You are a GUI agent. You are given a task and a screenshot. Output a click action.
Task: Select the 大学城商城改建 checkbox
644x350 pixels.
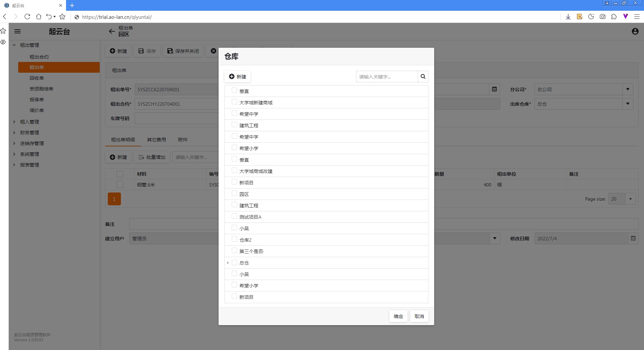click(x=234, y=171)
